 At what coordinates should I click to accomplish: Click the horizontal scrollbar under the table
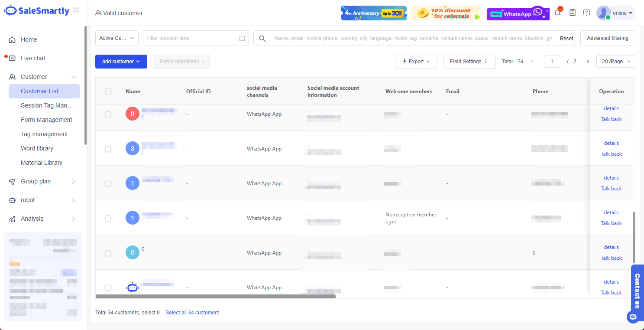[215, 297]
